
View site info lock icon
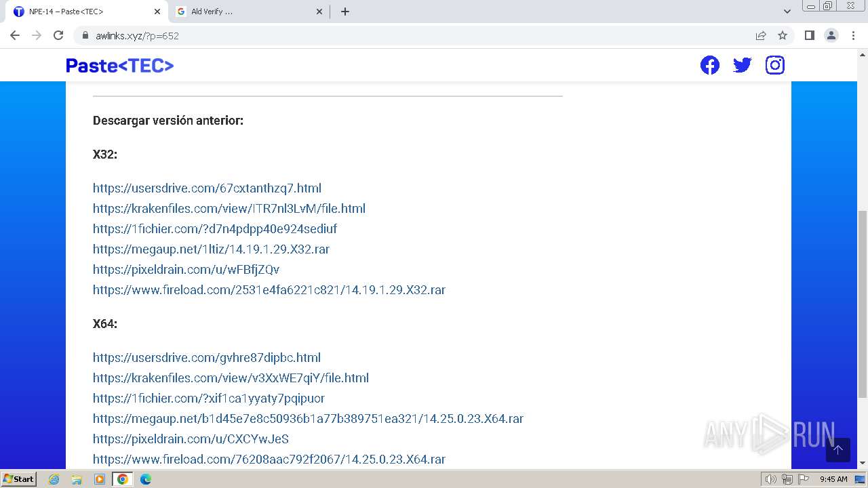coord(85,36)
